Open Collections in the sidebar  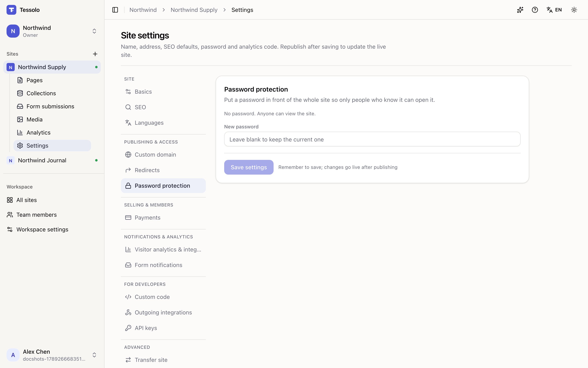(x=52, y=93)
